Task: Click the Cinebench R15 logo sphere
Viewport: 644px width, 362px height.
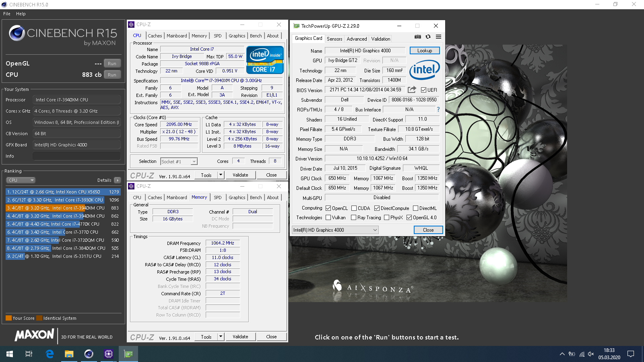Action: pyautogui.click(x=17, y=33)
